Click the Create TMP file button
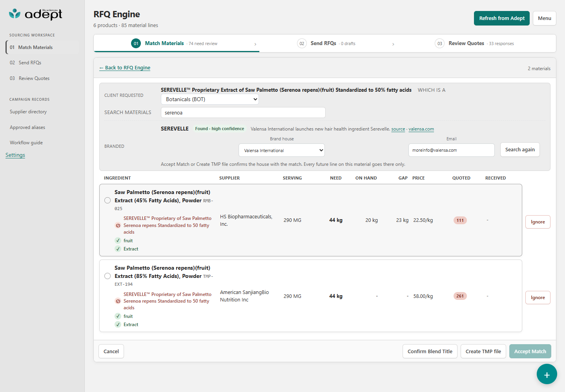Screen dimensions: 565x392 coord(483,351)
